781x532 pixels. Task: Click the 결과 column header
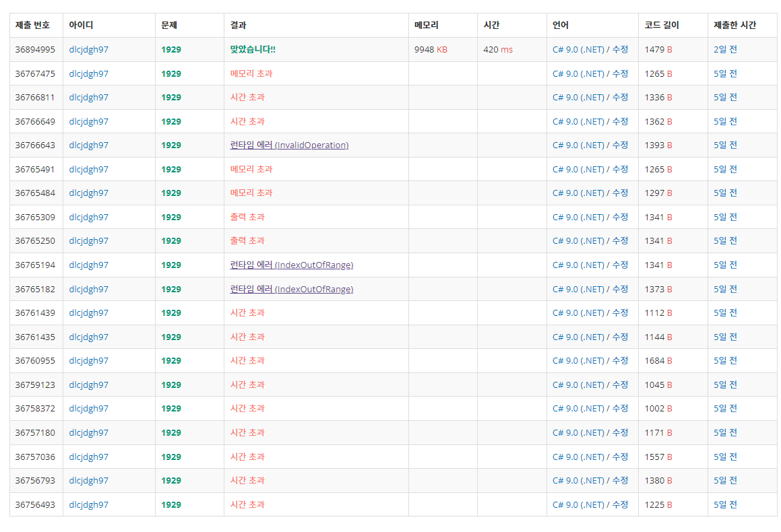click(x=238, y=25)
